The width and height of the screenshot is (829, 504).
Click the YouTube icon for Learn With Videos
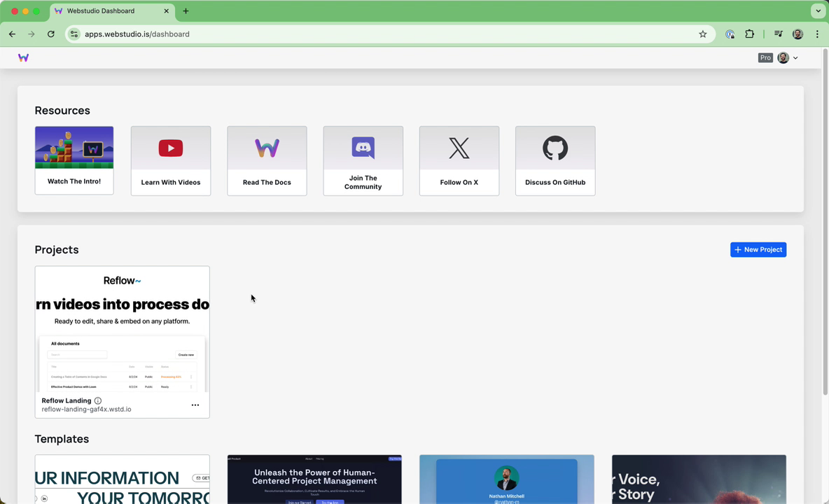click(x=171, y=148)
